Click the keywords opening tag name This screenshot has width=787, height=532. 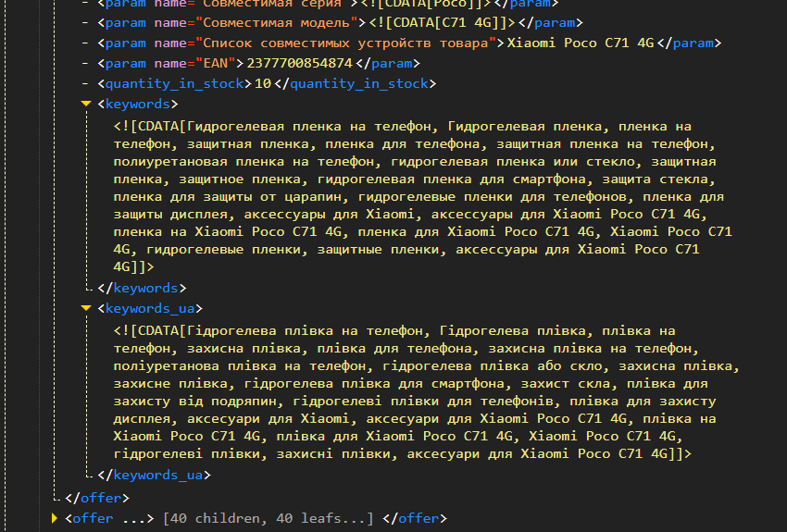click(x=138, y=104)
